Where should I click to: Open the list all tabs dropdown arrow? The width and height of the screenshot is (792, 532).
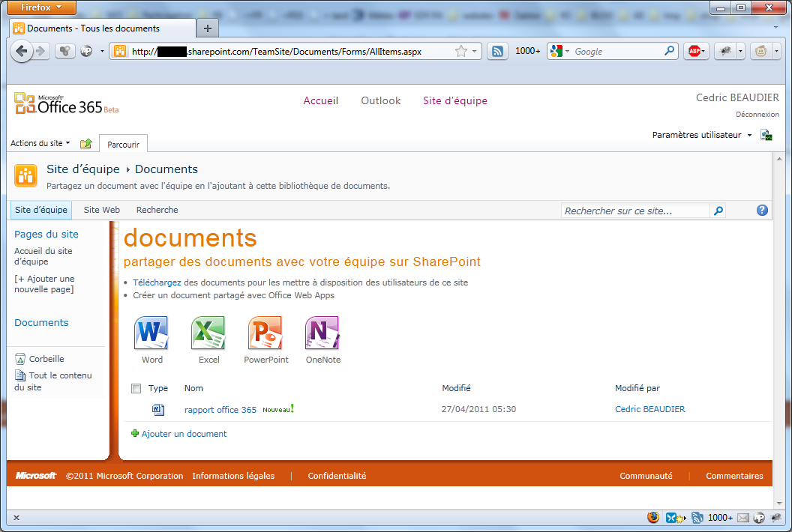click(775, 27)
